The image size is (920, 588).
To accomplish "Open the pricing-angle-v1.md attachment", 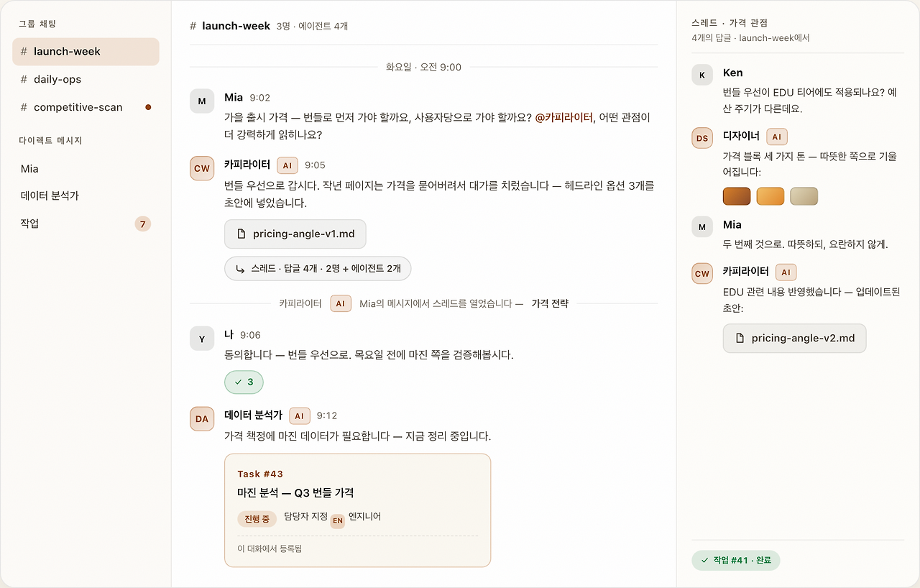I will [295, 234].
